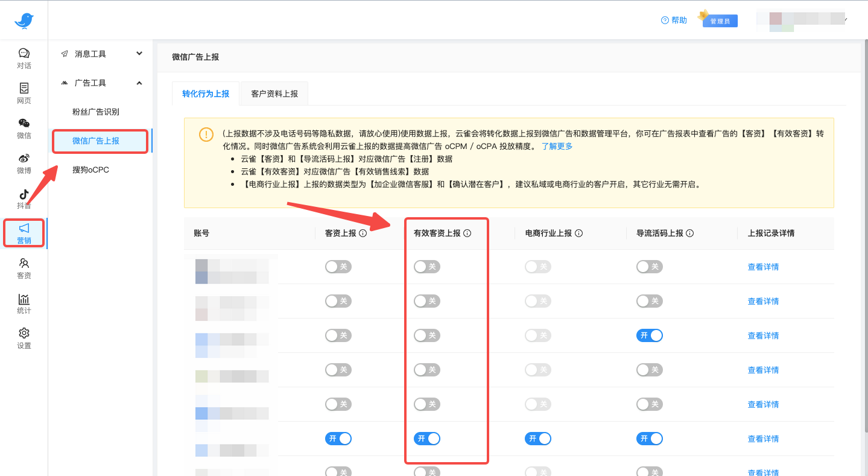Click the paper-plane icon beside 消息工具
Image resolution: width=868 pixels, height=476 pixels.
click(x=65, y=54)
